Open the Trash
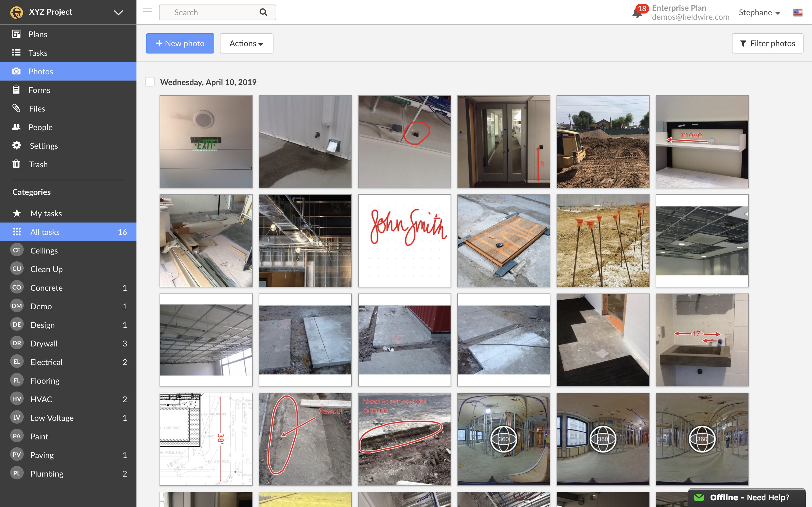Viewport: 812px width, 507px height. click(38, 164)
